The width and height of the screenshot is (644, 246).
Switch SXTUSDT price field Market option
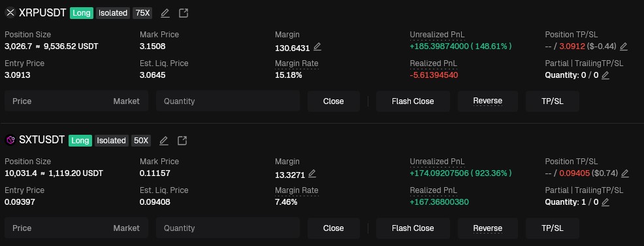point(127,228)
